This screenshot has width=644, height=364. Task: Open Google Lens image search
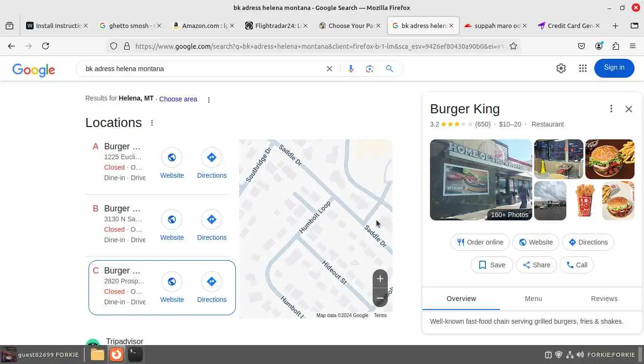coord(370,69)
